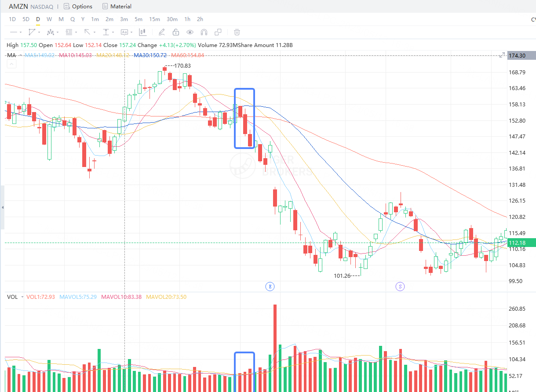Collapse the MA indicator with the chevron button
This screenshot has height=392, width=536.
pyautogui.click(x=11, y=64)
